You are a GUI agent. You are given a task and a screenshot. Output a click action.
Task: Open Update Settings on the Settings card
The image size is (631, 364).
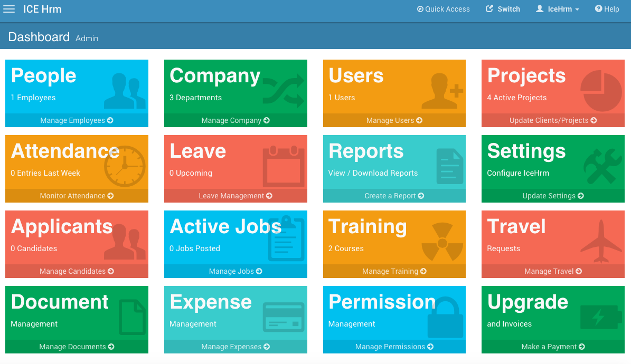pyautogui.click(x=553, y=196)
